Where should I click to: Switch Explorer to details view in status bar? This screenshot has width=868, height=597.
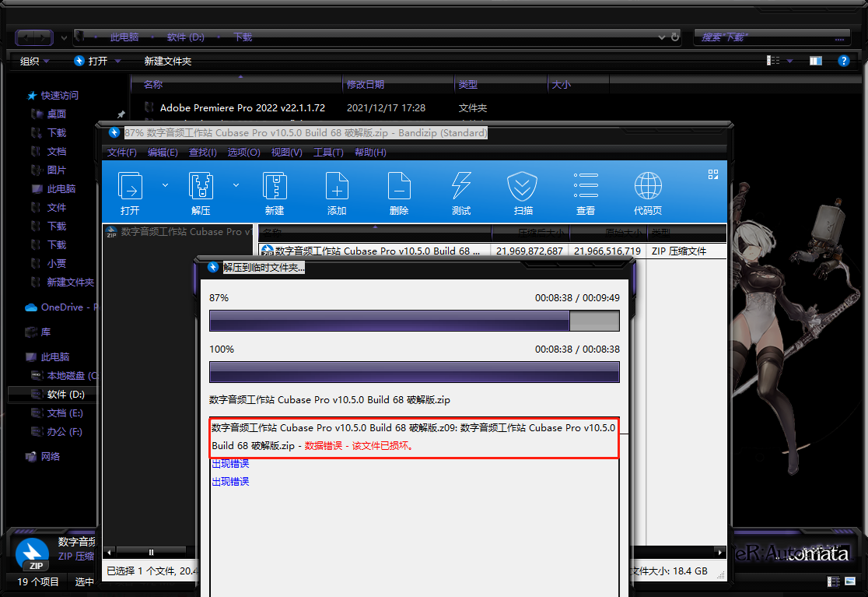point(833,581)
